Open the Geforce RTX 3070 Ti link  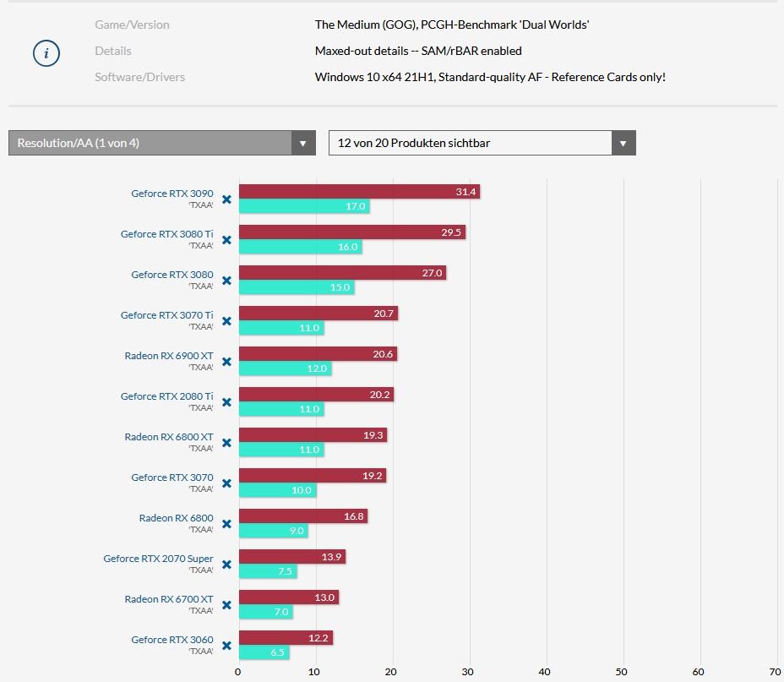coord(167,315)
